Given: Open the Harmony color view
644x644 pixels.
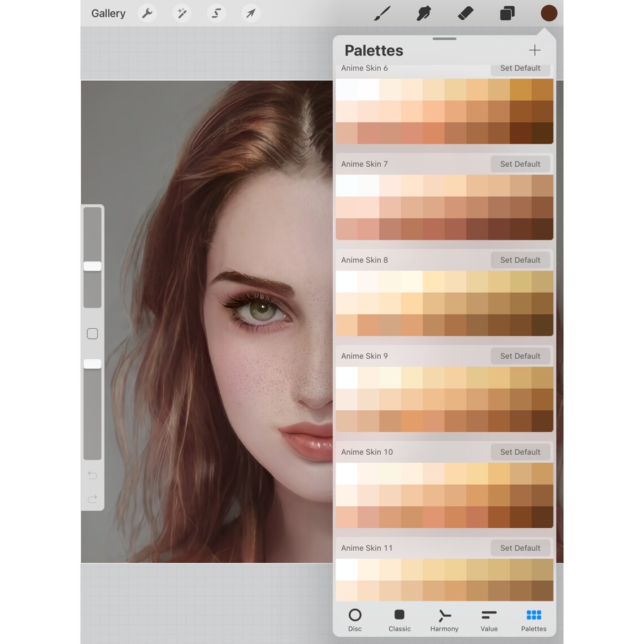Looking at the screenshot, I should 444,619.
